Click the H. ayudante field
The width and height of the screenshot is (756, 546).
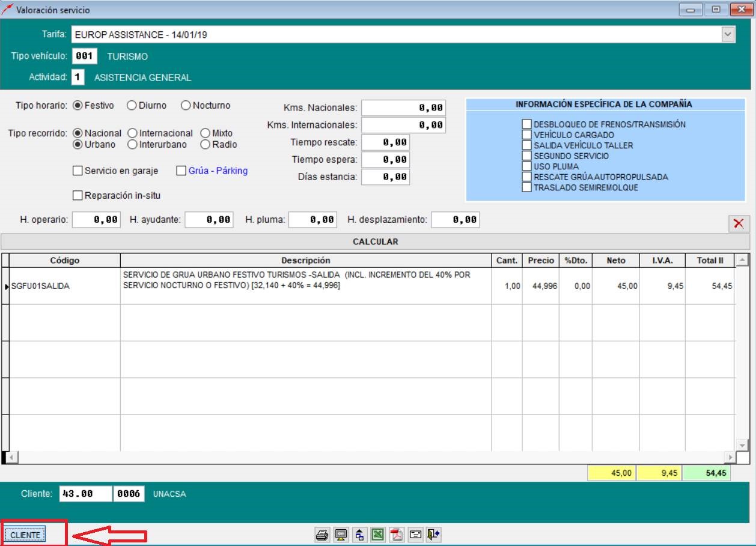(x=209, y=220)
